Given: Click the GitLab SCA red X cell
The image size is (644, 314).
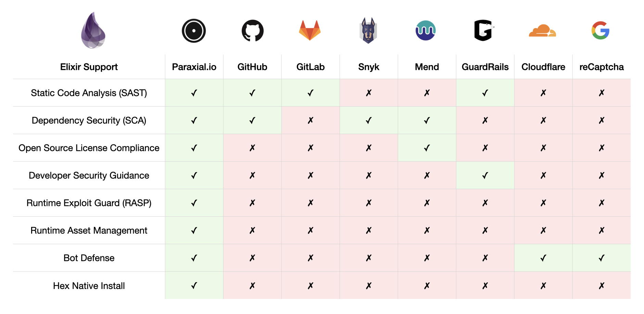Looking at the screenshot, I should pos(311,120).
